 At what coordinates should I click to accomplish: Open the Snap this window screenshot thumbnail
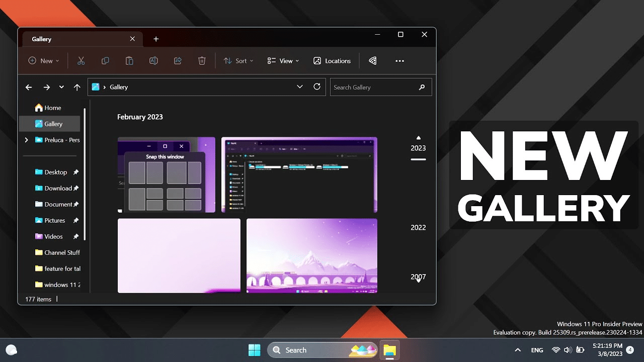pos(167,174)
